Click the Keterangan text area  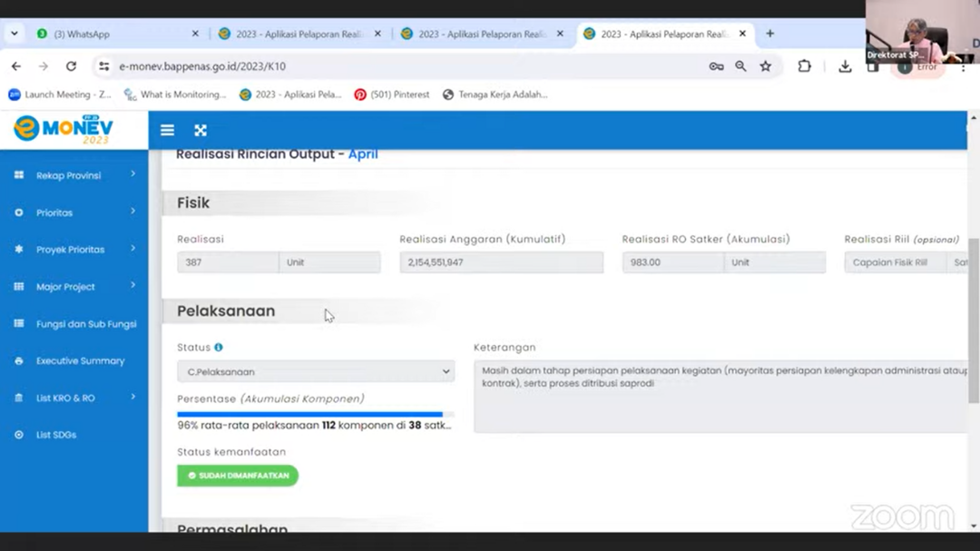click(721, 396)
